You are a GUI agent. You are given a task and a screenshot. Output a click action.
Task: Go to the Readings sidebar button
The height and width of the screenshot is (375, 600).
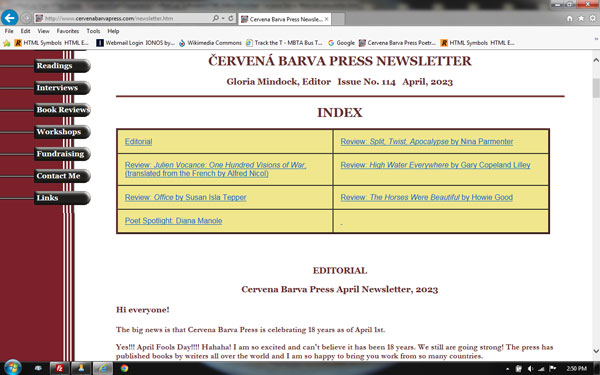(x=62, y=66)
